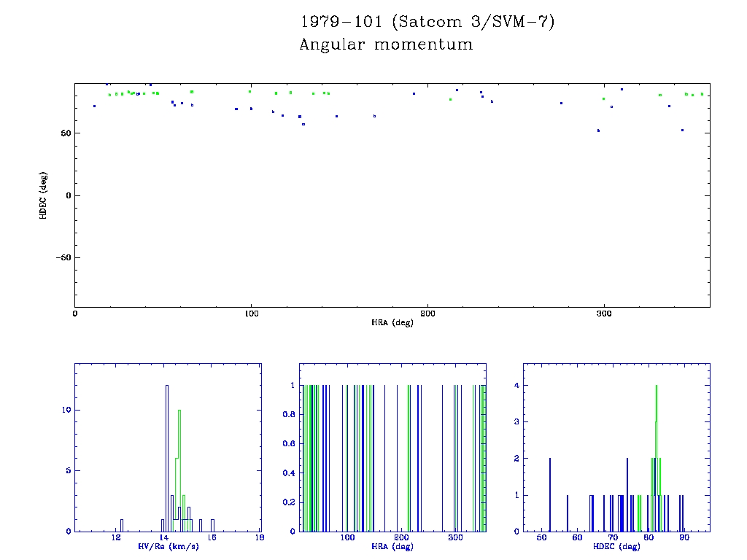Click the 'HRA (deg)' label below middle histogram

pos(392,546)
